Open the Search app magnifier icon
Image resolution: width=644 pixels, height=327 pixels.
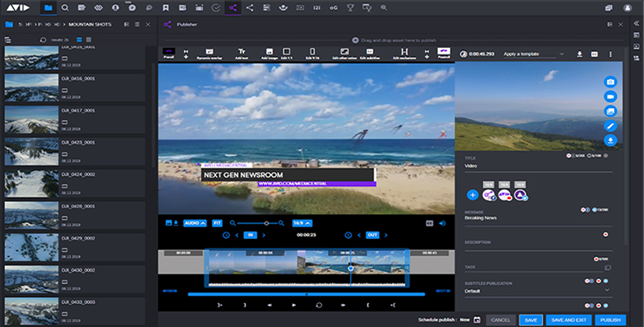pyautogui.click(x=65, y=7)
